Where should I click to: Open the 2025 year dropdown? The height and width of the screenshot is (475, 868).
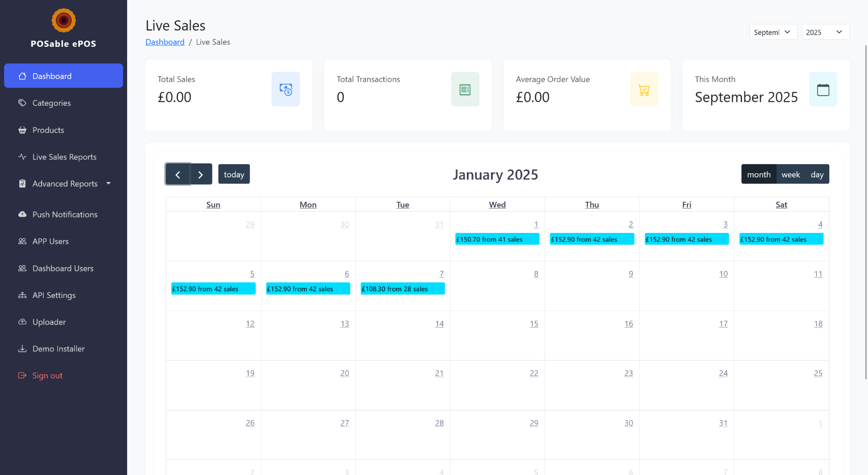click(825, 32)
